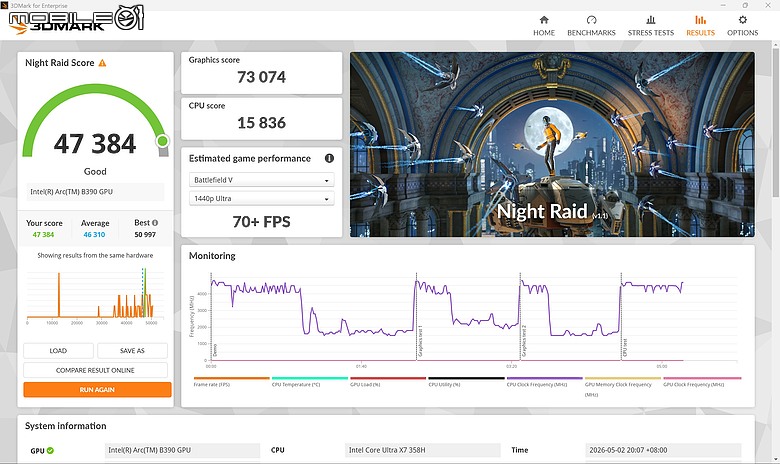780x464 pixels.
Task: Click the Estimated game performance info icon
Action: pyautogui.click(x=329, y=158)
